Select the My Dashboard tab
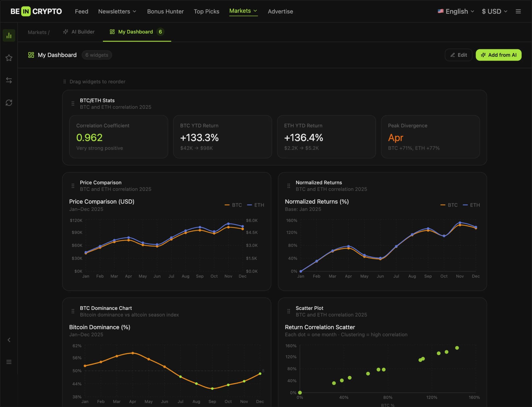The image size is (532, 407). (x=137, y=32)
